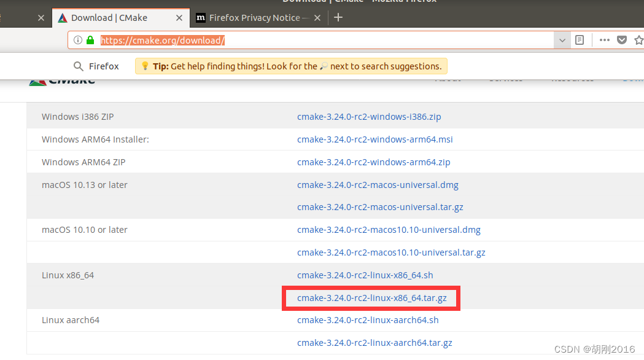Switch to Firefox Privacy Notice tab
Screen dimensions: 644x360
259,18
